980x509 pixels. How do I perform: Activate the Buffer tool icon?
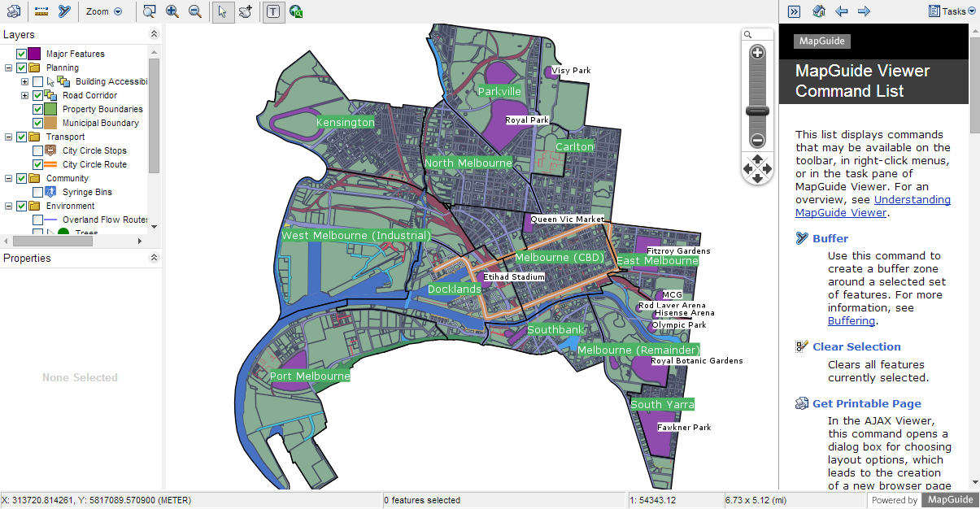pyautogui.click(x=65, y=11)
